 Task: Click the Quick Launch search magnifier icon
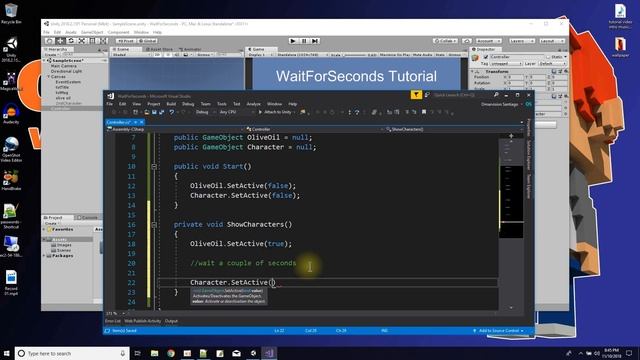pyautogui.click(x=496, y=95)
